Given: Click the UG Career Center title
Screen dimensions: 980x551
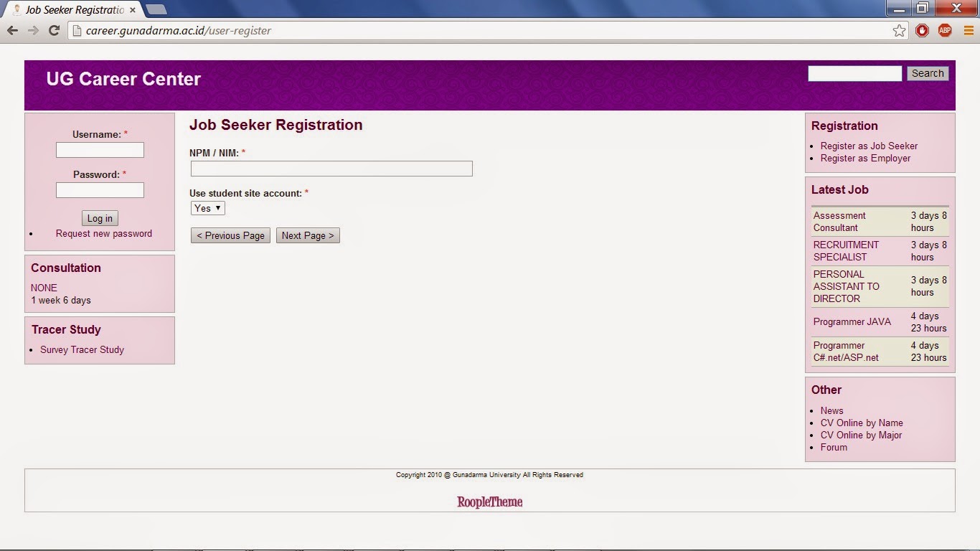Looking at the screenshot, I should 123,79.
